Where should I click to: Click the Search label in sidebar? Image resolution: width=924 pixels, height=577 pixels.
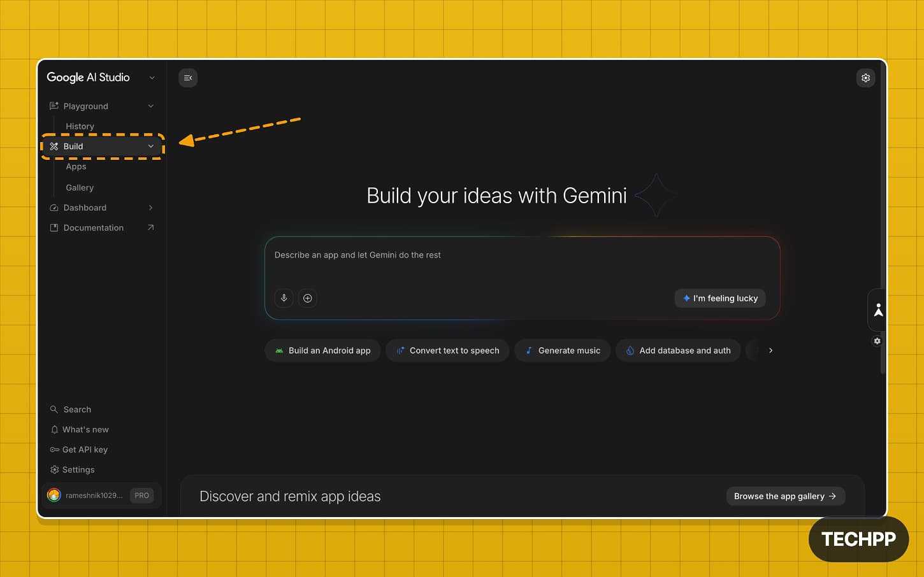click(x=77, y=410)
